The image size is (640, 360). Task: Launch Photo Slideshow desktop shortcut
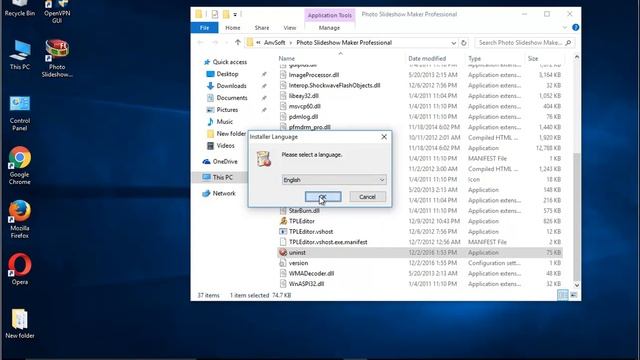[x=57, y=58]
